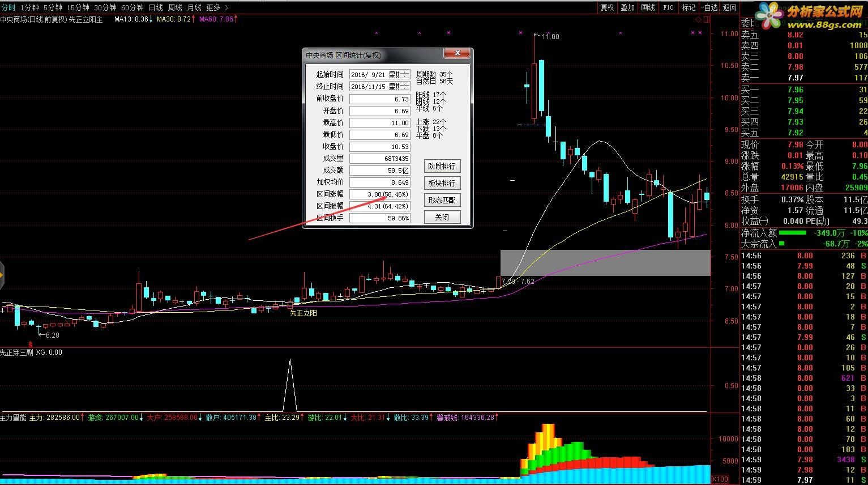Viewport: 868px width, 485px height.
Task: Click the 先正穿三副 XG indicator title
Action: point(31,352)
